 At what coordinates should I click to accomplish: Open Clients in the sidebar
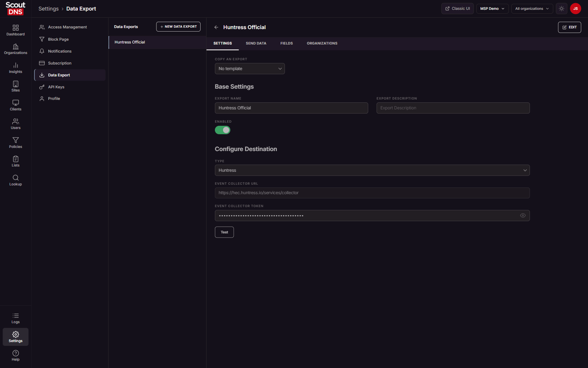15,105
